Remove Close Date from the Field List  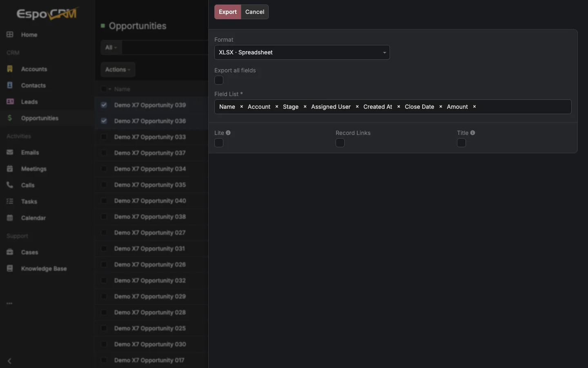pos(441,107)
